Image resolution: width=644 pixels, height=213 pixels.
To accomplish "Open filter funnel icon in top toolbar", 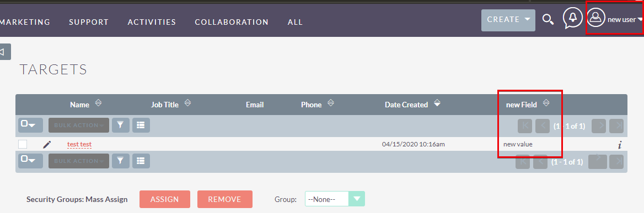I will [120, 125].
